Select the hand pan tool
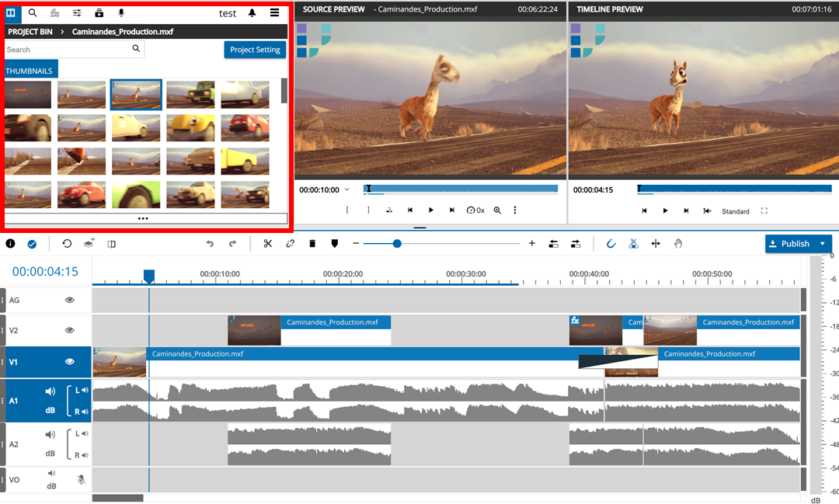 click(x=677, y=244)
